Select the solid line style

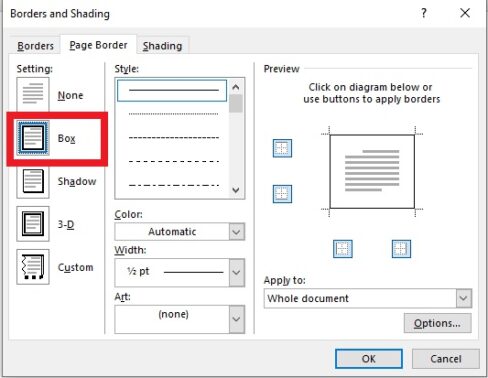tap(172, 90)
